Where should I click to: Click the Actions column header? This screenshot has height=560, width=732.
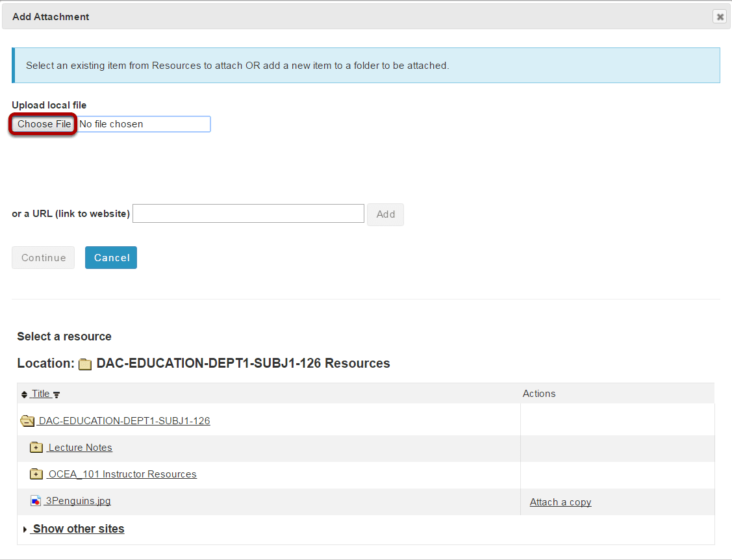coord(538,394)
